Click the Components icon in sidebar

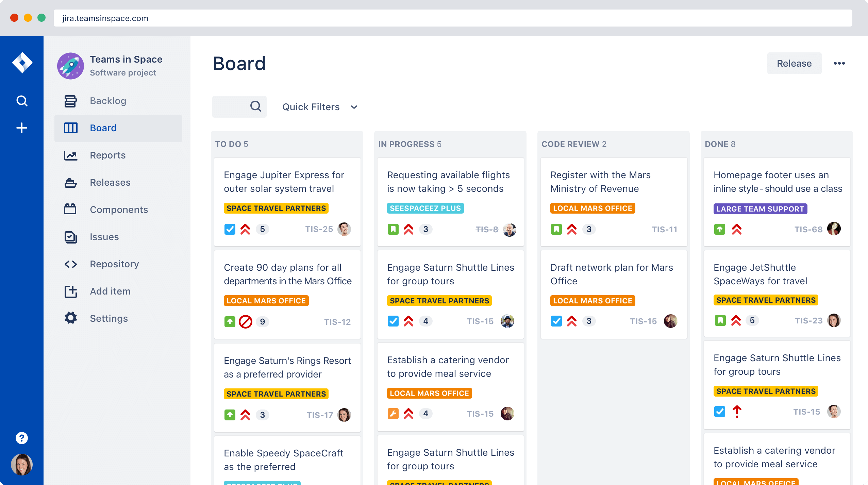(71, 209)
